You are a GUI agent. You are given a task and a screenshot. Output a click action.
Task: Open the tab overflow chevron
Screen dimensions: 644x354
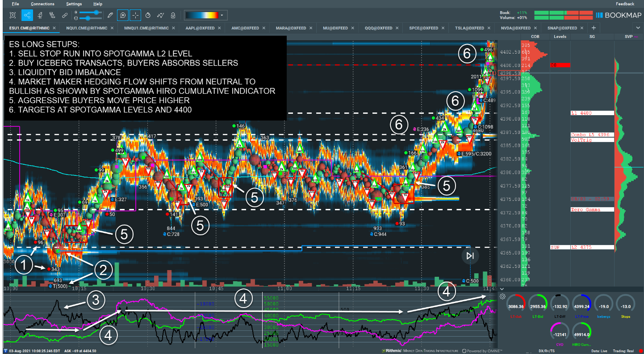coord(638,27)
